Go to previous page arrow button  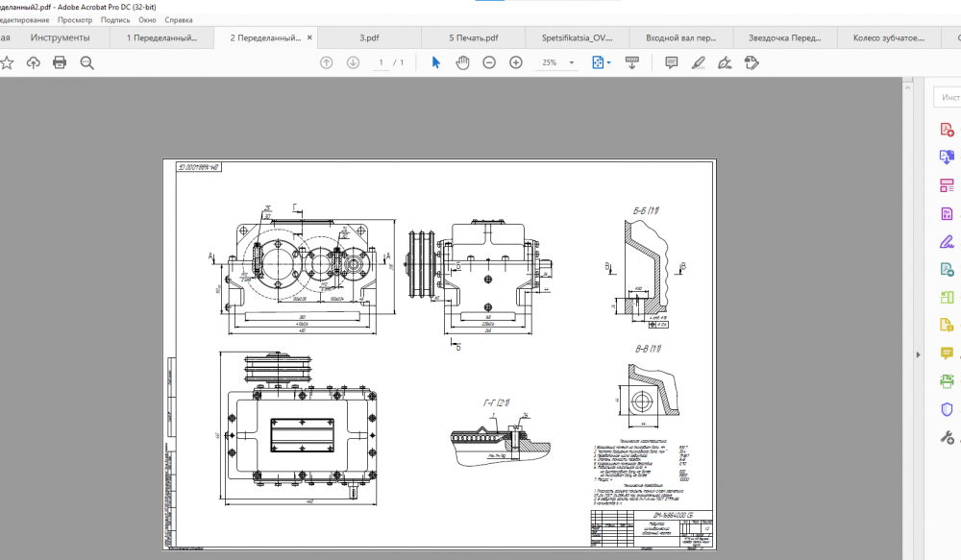tap(327, 62)
